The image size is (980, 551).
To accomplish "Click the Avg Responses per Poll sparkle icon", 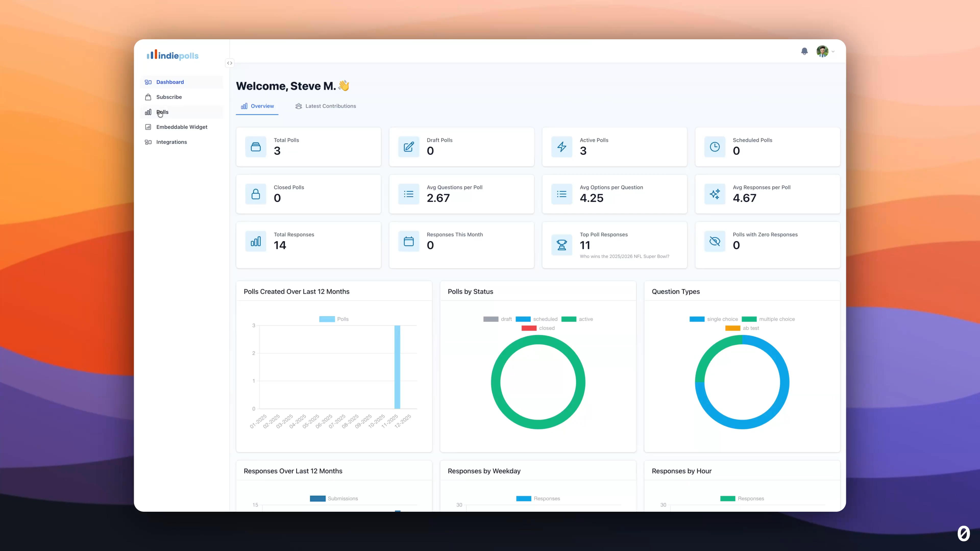I will pyautogui.click(x=715, y=194).
